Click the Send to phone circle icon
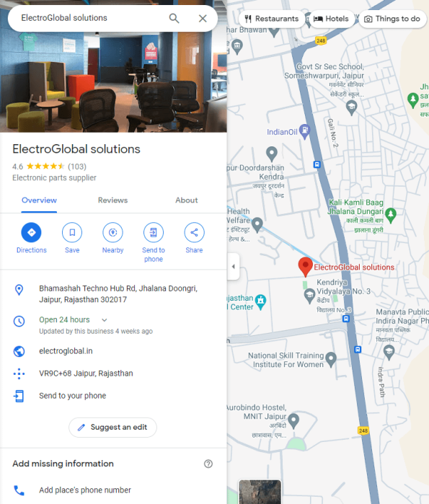The width and height of the screenshot is (429, 504). (x=154, y=232)
